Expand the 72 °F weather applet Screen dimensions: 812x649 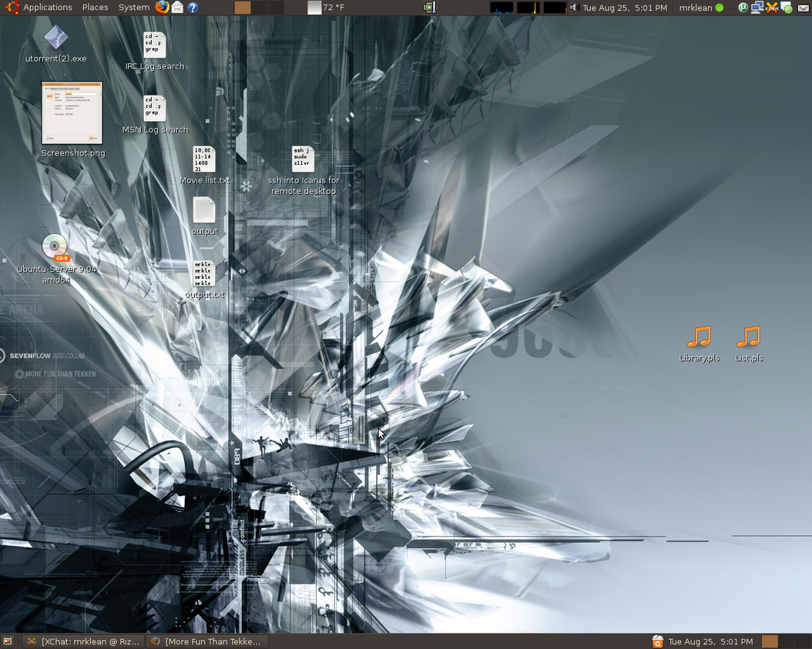pos(326,8)
